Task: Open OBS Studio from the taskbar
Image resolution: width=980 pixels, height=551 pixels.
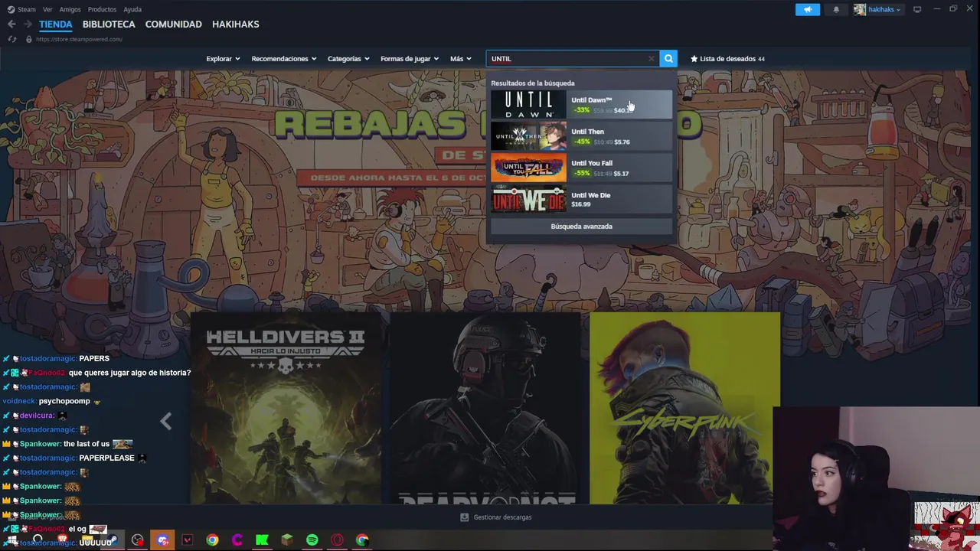Action: [137, 540]
